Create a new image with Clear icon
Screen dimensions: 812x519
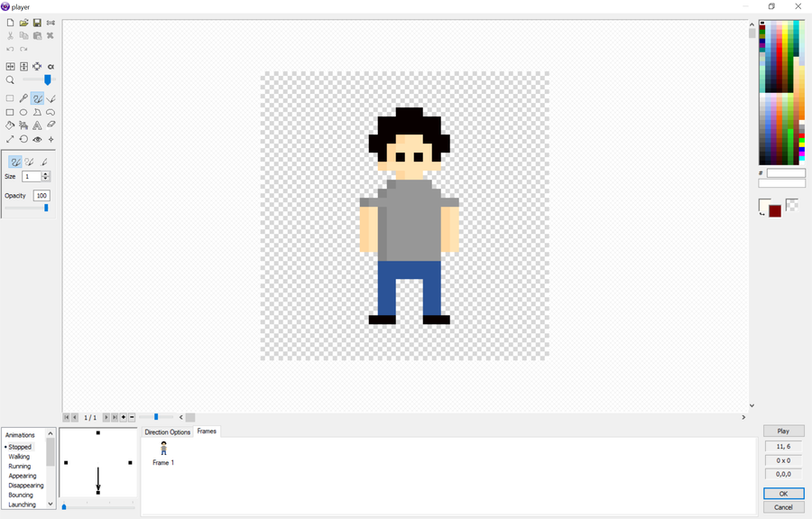[x=10, y=23]
